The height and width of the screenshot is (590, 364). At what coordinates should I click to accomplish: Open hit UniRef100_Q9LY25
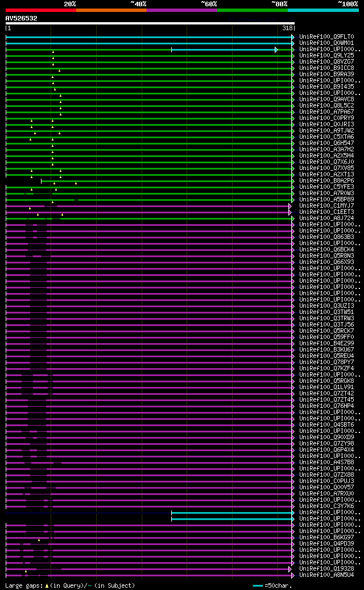tap(326, 56)
